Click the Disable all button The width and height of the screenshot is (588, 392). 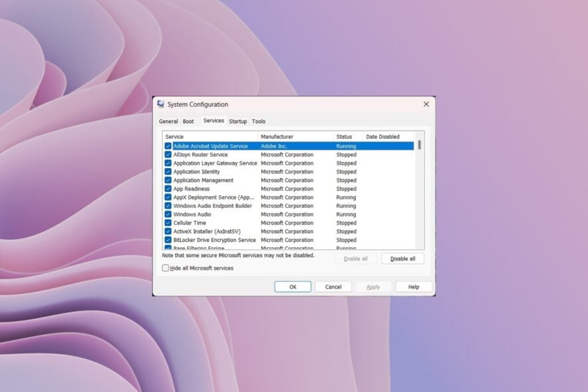(403, 258)
